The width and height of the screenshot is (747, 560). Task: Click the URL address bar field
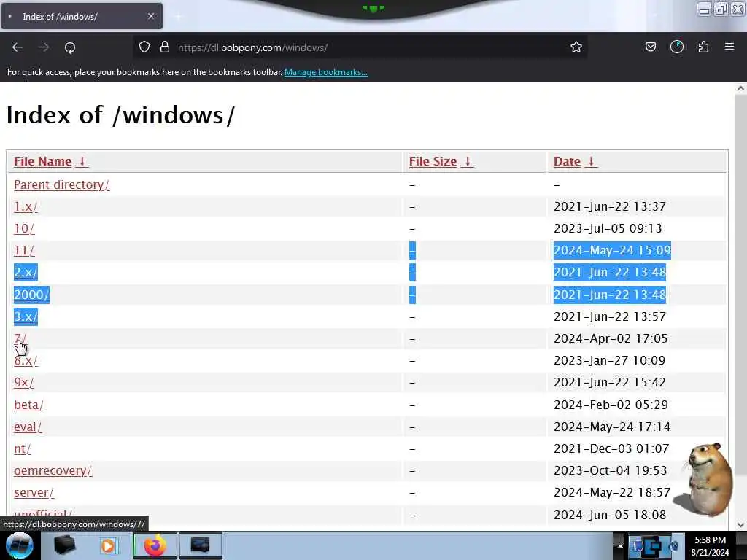[360, 47]
